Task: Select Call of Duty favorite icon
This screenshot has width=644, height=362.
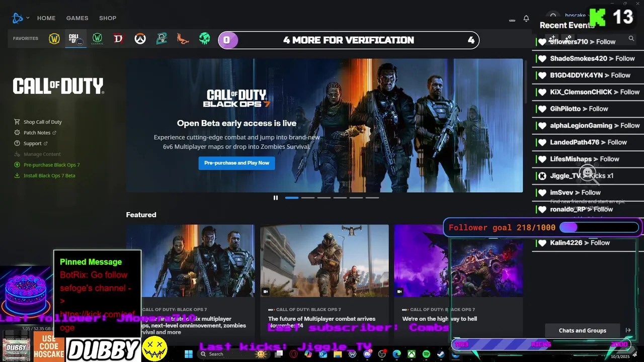Action: tap(75, 39)
